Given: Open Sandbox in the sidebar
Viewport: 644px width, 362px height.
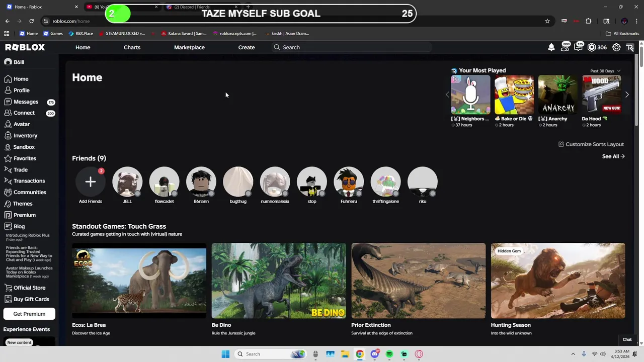Looking at the screenshot, I should point(24,147).
